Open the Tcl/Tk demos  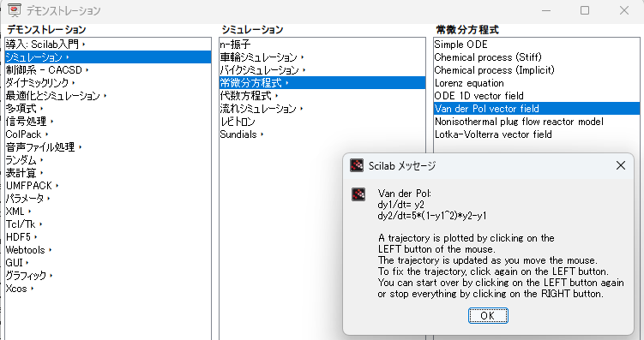(x=108, y=224)
